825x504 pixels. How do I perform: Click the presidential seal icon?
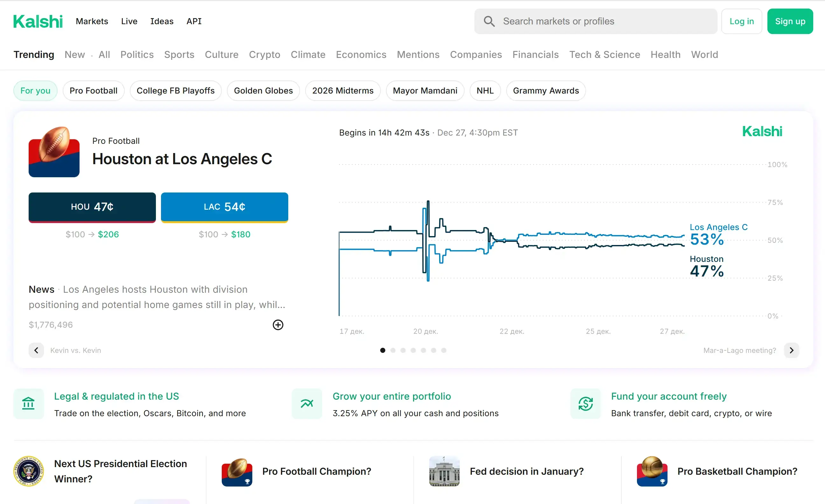(x=28, y=471)
